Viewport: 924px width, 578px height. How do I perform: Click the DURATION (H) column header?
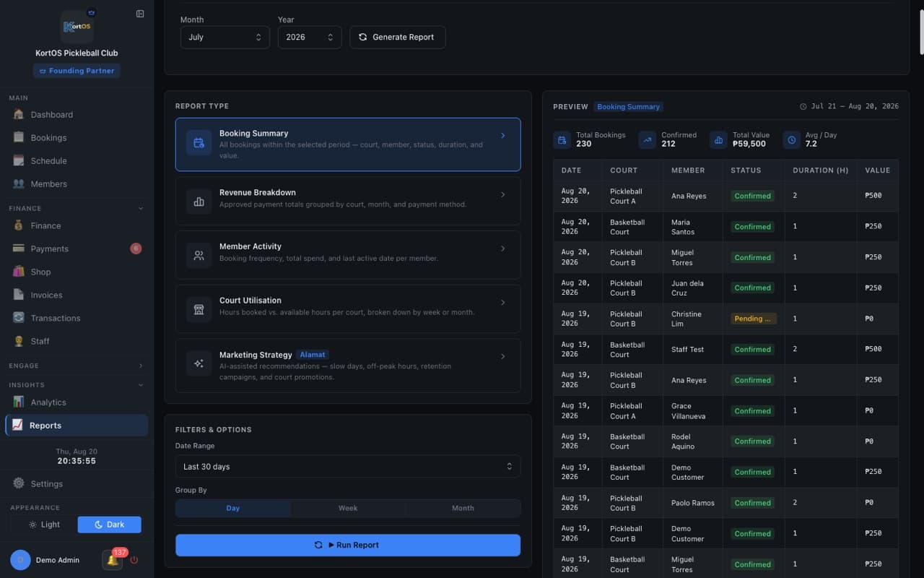tap(820, 171)
